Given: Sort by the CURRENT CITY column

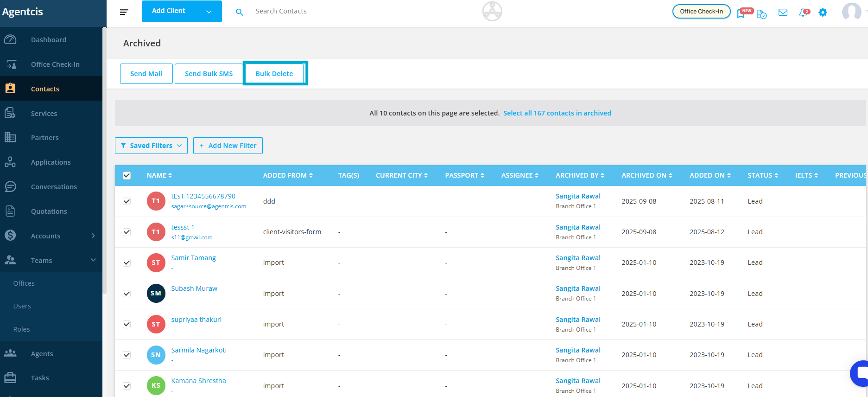Looking at the screenshot, I should pyautogui.click(x=402, y=175).
